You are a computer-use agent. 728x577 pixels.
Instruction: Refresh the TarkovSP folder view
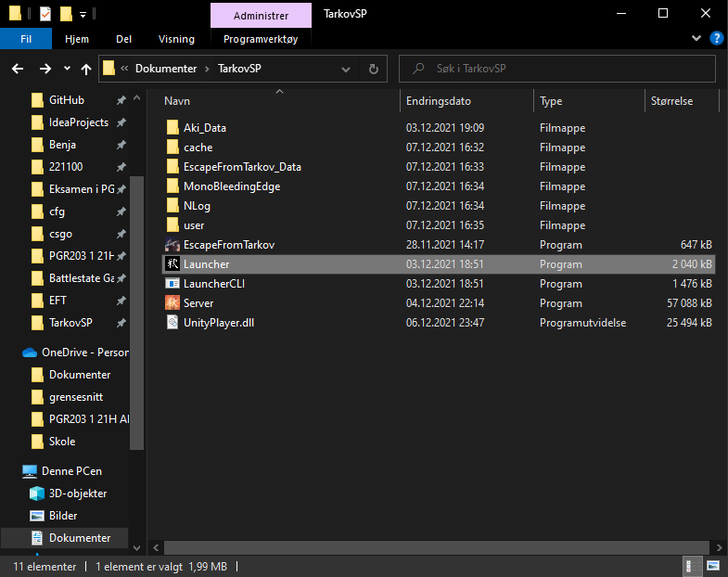[x=374, y=69]
